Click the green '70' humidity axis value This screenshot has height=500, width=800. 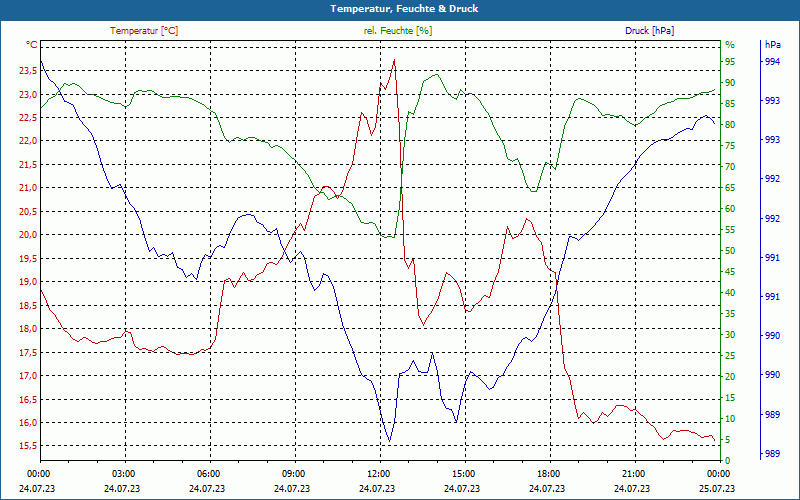click(x=730, y=167)
